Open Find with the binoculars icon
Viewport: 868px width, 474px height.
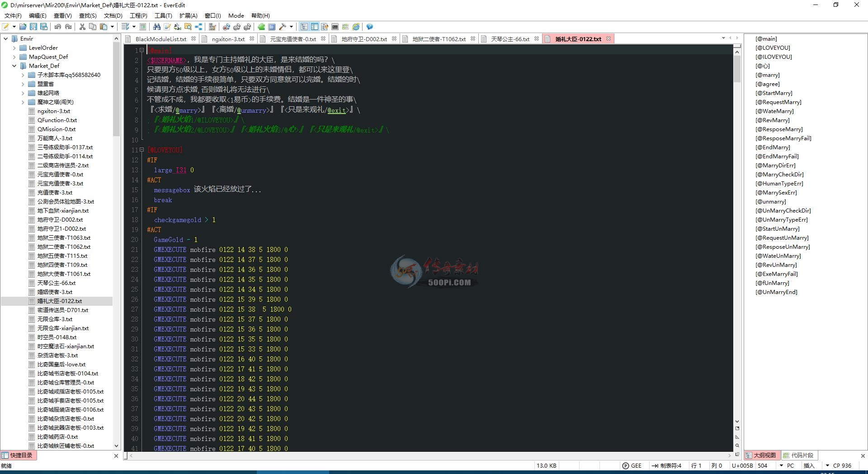pos(157,27)
